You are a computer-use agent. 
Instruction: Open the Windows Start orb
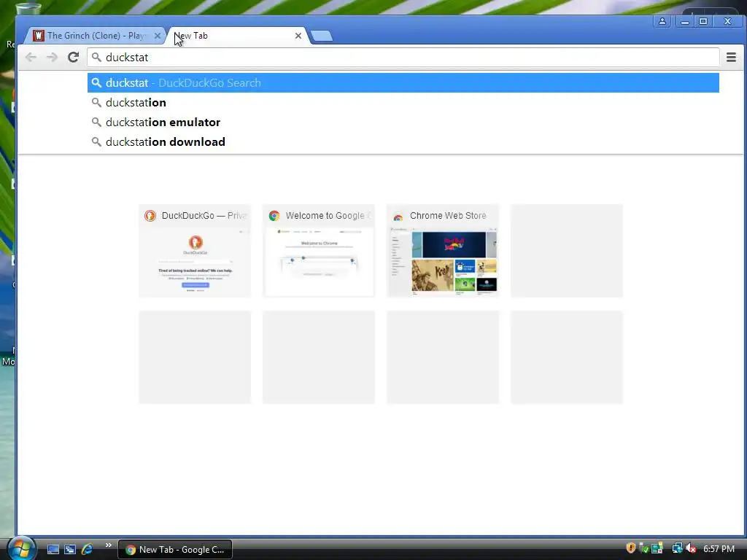click(x=21, y=549)
